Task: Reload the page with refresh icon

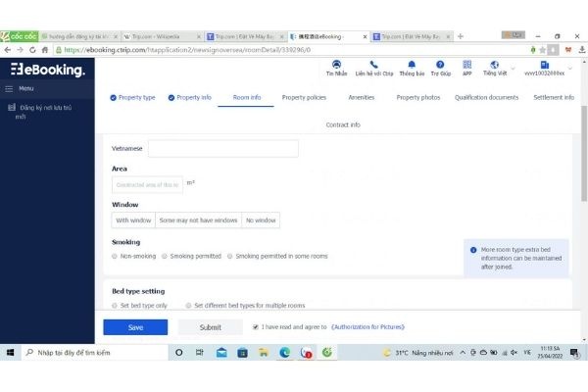Action: pos(32,50)
